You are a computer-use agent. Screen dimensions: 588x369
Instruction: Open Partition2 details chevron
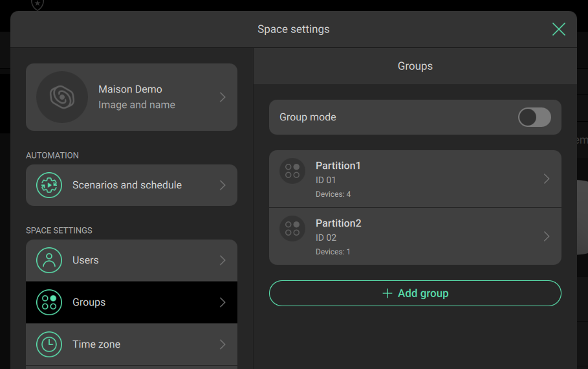pos(547,236)
